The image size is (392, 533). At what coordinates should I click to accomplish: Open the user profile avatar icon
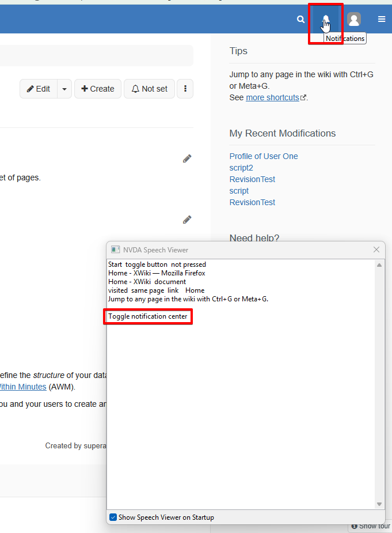pos(354,20)
